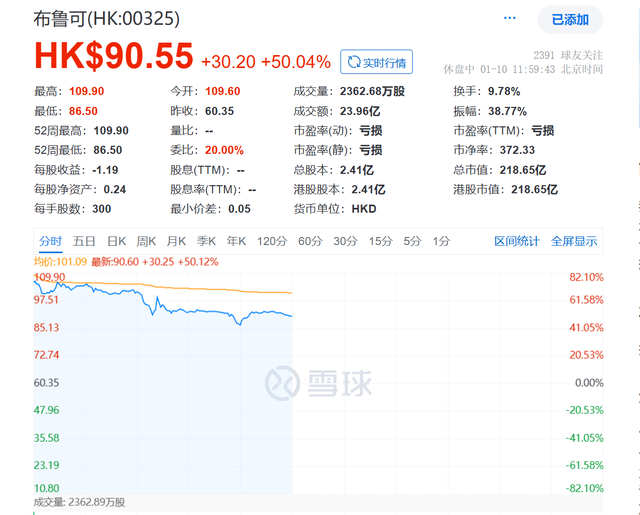Image resolution: width=640 pixels, height=515 pixels.
Task: Click the 每手股数 value 300
Action: tap(102, 209)
